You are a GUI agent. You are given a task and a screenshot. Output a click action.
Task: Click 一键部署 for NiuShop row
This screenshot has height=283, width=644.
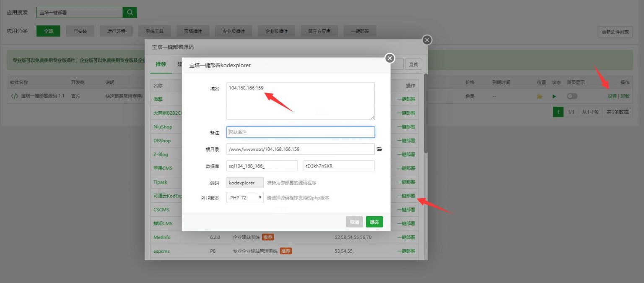coord(406,127)
